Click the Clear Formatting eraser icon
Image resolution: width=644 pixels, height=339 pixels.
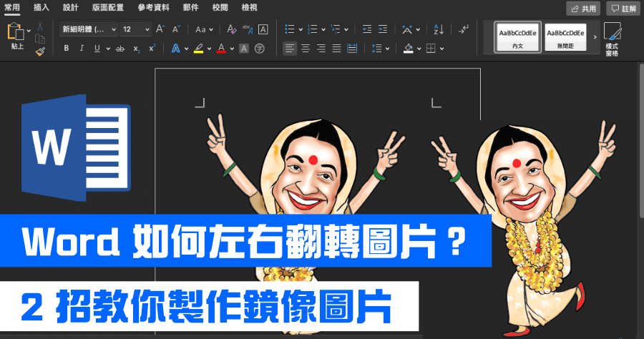231,29
